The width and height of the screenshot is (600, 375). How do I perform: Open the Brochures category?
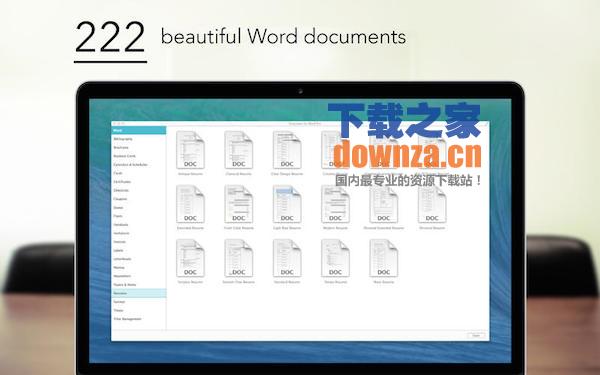click(121, 147)
